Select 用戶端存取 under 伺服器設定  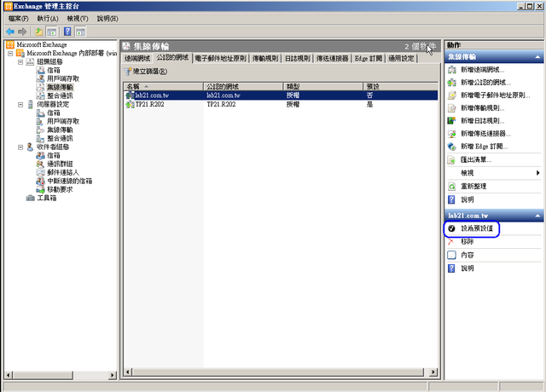[63, 121]
